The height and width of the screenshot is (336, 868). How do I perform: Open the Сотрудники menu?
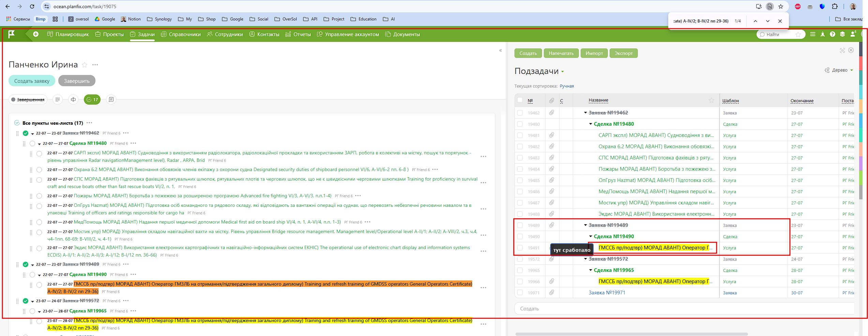225,34
